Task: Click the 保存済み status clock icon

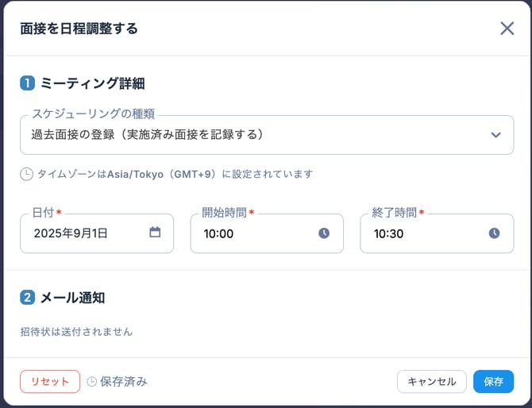Action: click(92, 382)
